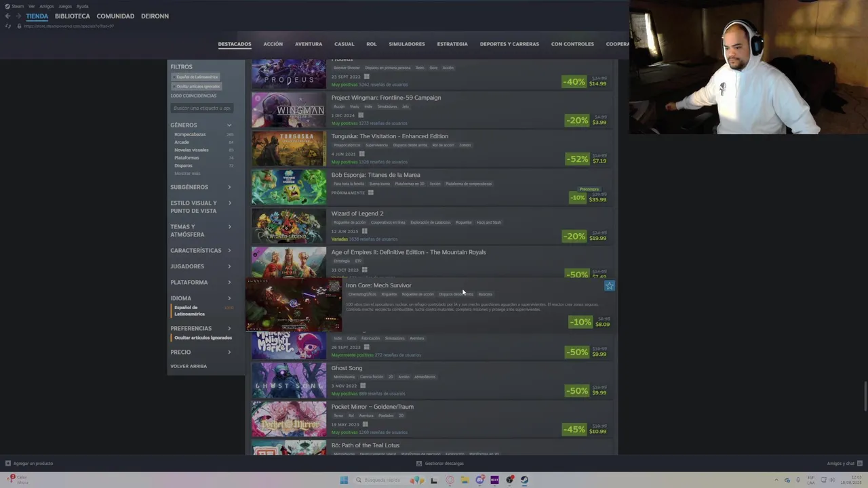This screenshot has width=868, height=488.
Task: Remove the Español de Latinoamérica filter chip
Action: click(x=195, y=77)
